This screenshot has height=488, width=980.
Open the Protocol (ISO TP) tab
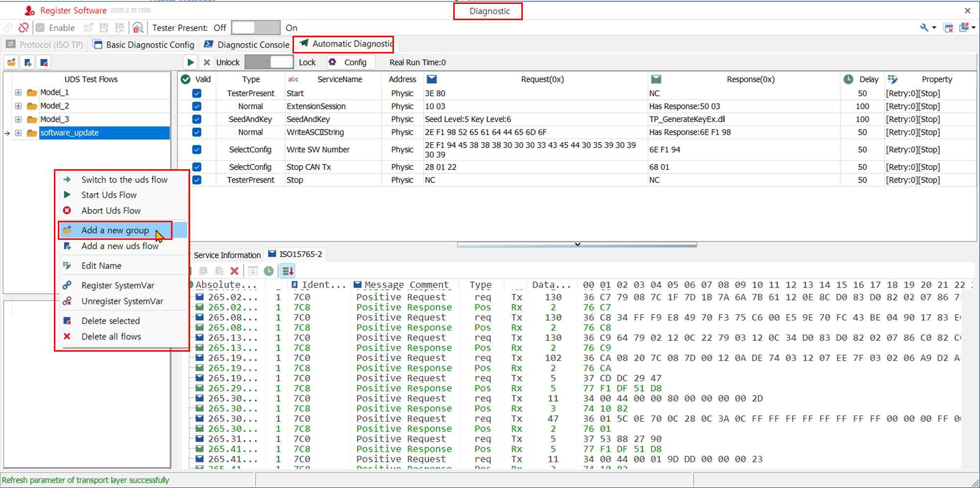[45, 45]
